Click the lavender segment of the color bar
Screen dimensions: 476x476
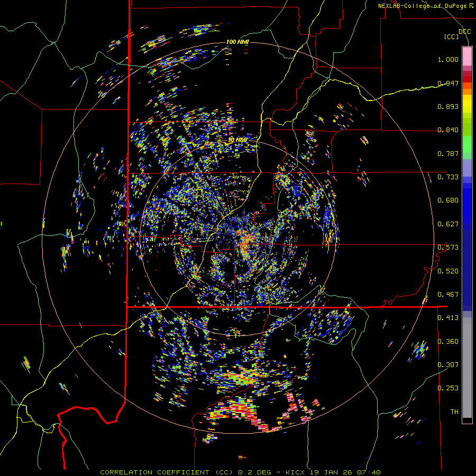tap(467, 168)
